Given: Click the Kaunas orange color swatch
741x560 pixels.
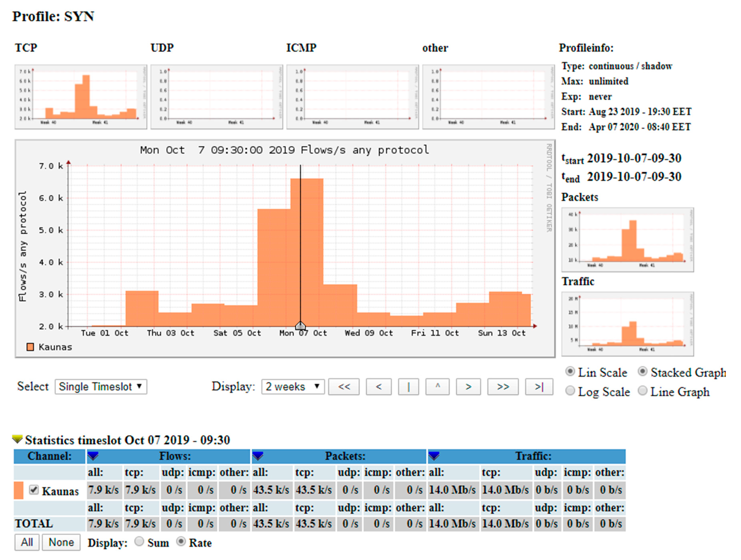Looking at the screenshot, I should (19, 491).
